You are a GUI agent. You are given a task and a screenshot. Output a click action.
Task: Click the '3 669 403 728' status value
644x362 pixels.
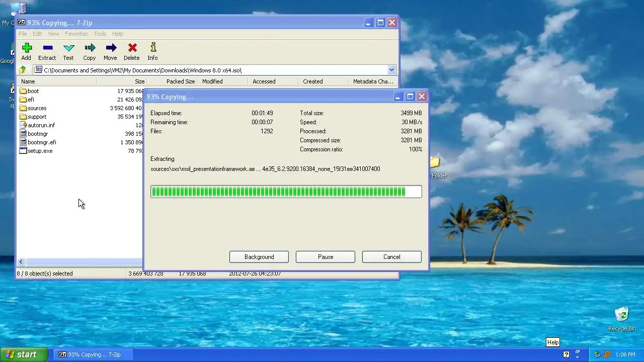pos(146,274)
